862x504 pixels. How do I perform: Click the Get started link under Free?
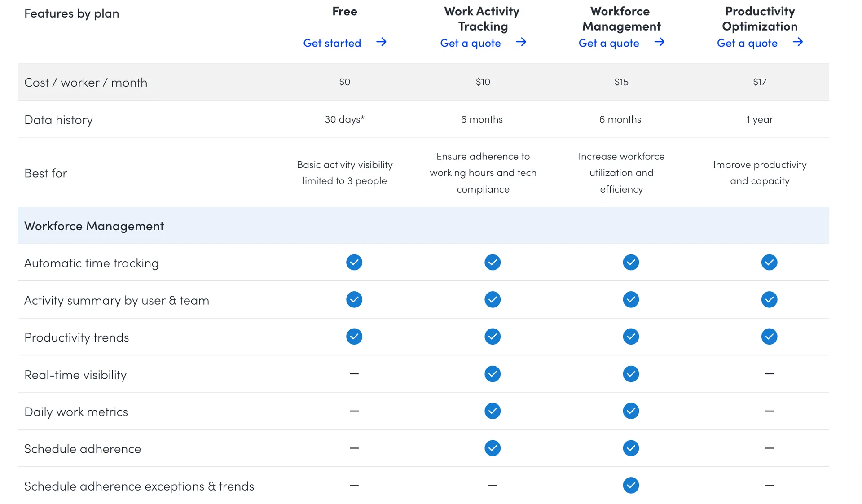332,43
